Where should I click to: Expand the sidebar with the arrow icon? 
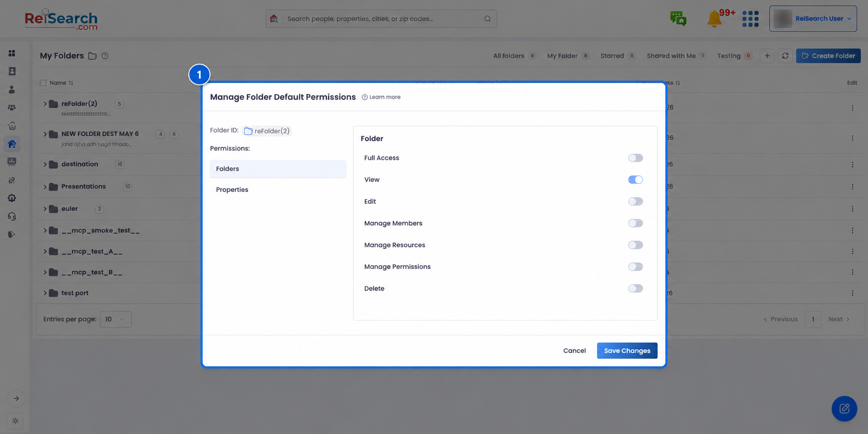tap(16, 398)
